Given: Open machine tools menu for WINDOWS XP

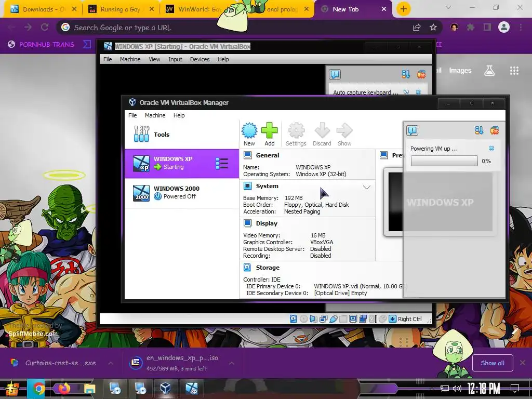Looking at the screenshot, I should (x=222, y=163).
